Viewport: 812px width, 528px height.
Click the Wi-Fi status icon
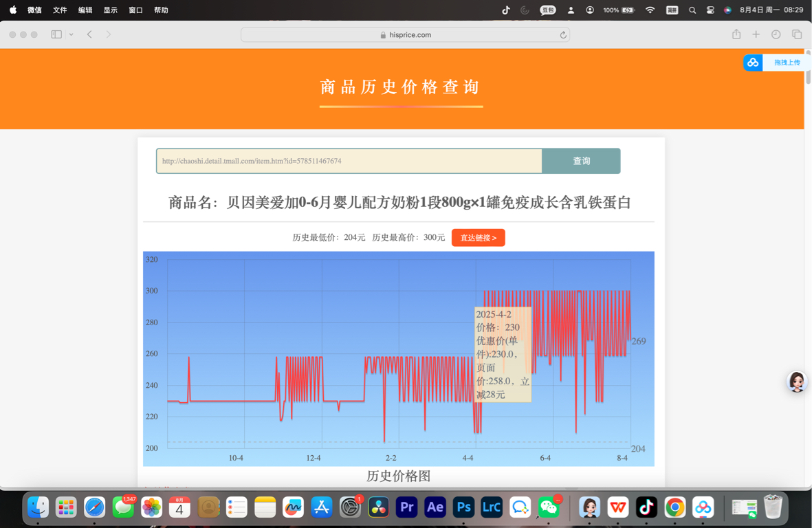650,10
